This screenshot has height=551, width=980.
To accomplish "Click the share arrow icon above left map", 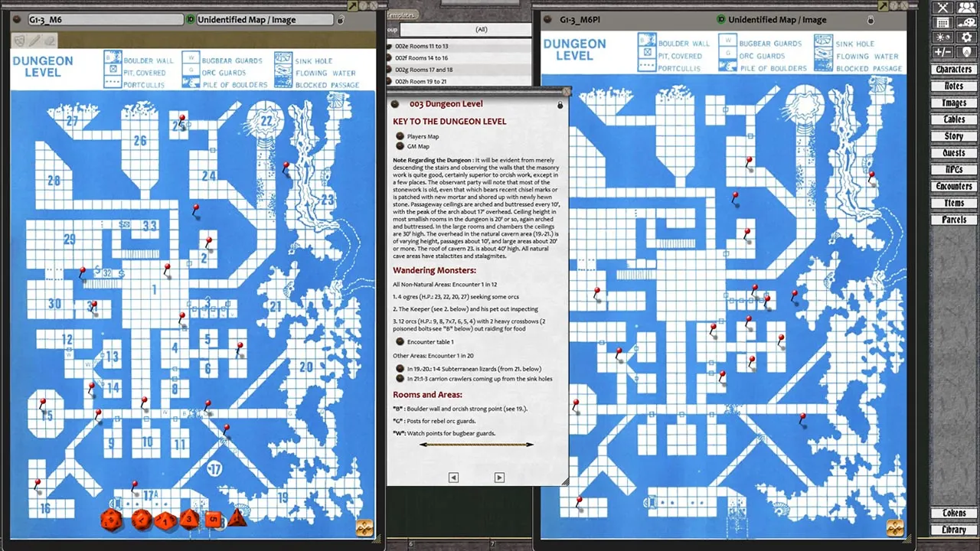I will pos(352,5).
